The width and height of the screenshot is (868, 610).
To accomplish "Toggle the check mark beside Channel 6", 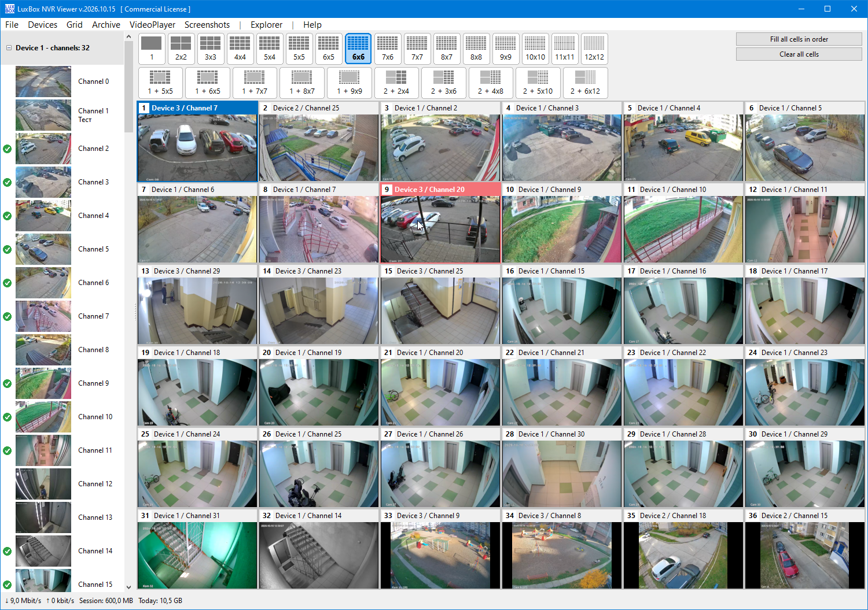I will pyautogui.click(x=8, y=283).
